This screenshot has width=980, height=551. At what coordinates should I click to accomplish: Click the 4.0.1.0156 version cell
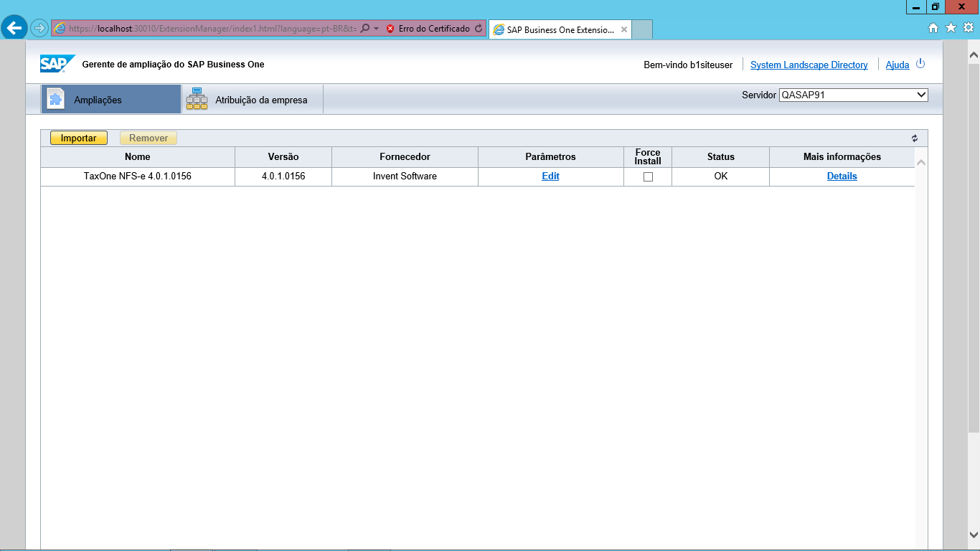pos(283,176)
